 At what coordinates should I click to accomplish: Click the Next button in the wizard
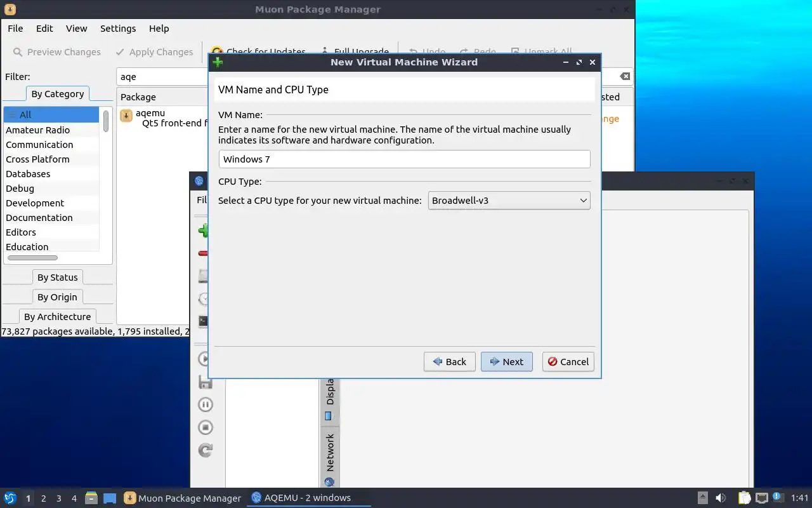(507, 362)
